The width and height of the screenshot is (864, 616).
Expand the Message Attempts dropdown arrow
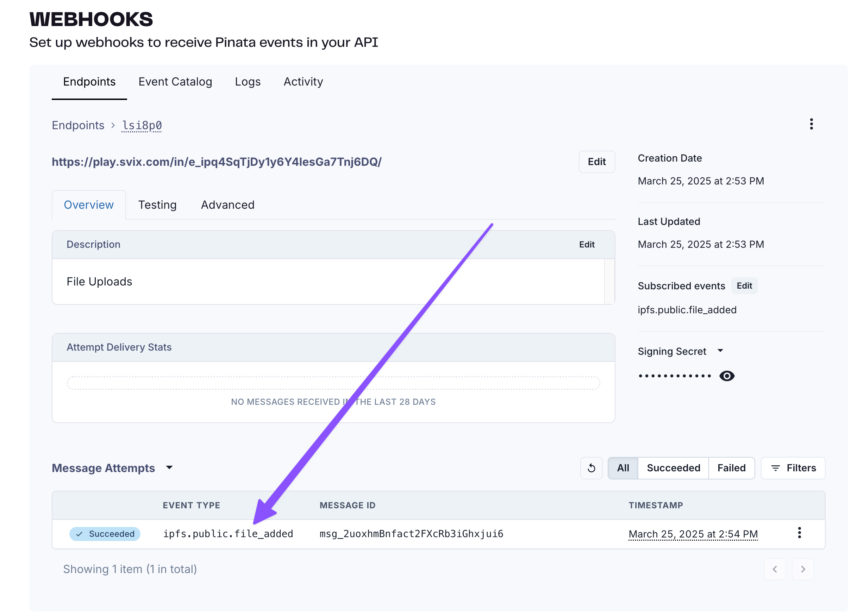(170, 468)
